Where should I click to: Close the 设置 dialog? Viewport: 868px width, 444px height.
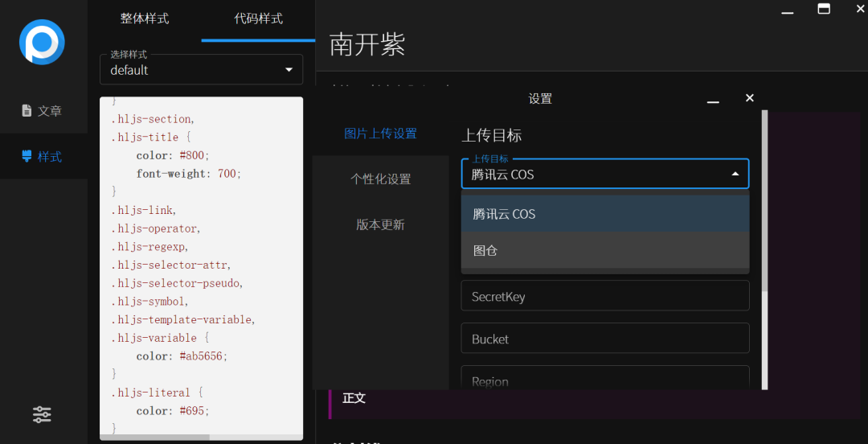coord(750,98)
